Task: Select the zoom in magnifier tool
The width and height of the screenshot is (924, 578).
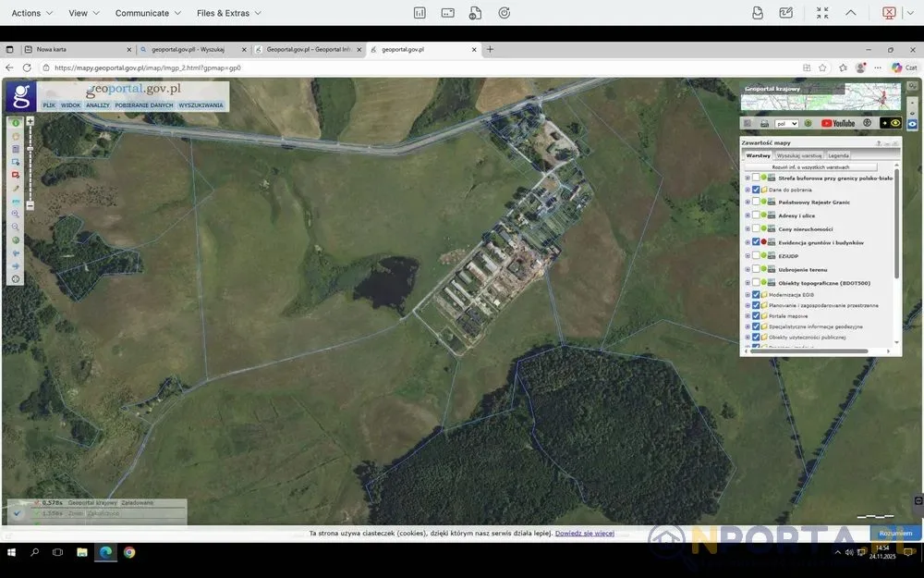Action: (x=16, y=215)
